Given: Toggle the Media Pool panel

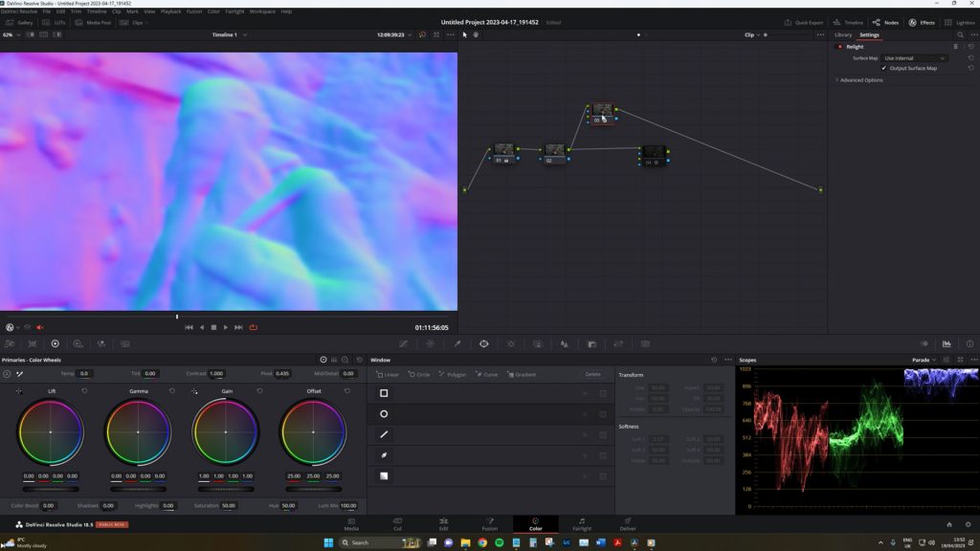Looking at the screenshot, I should pyautogui.click(x=93, y=23).
